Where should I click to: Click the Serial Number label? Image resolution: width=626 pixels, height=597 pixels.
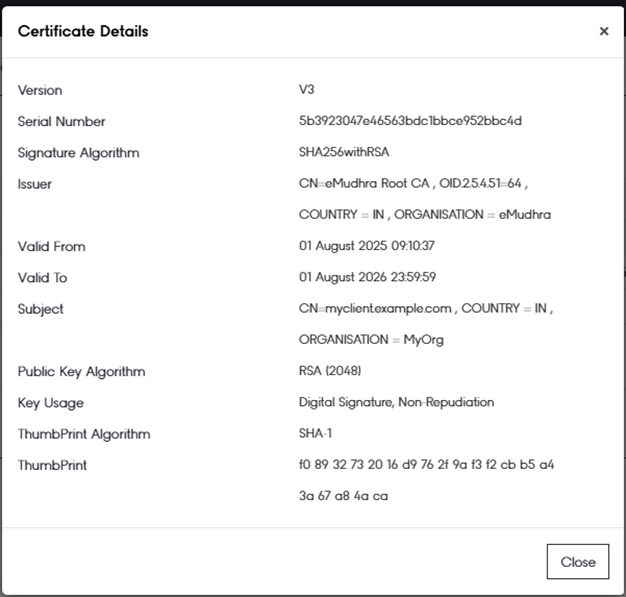pos(61,121)
